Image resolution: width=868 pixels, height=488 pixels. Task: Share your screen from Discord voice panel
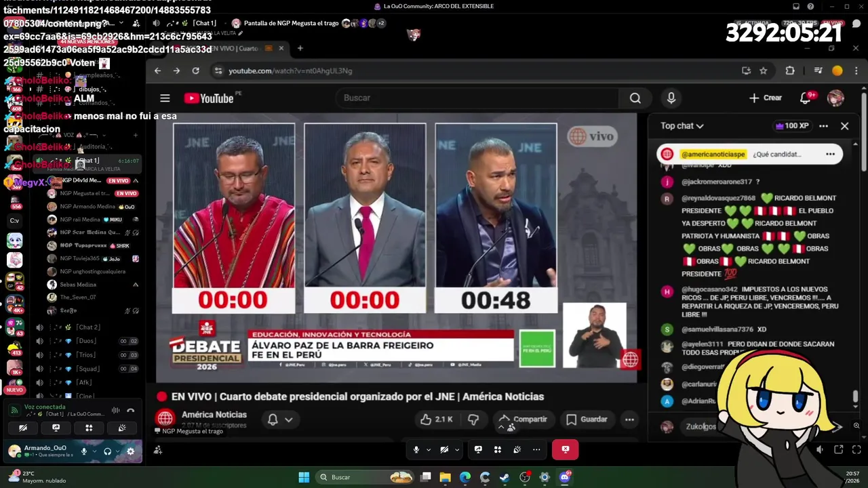coord(56,428)
